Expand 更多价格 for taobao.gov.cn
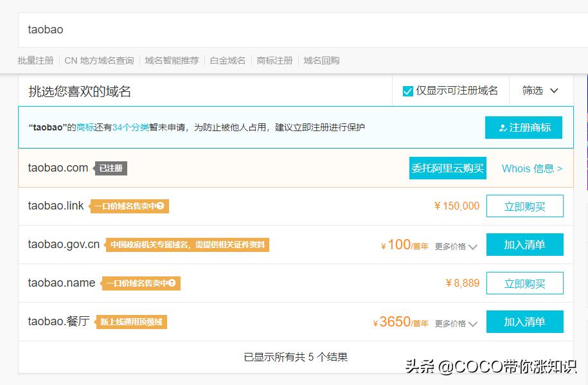This screenshot has width=588, height=385. pyautogui.click(x=456, y=247)
